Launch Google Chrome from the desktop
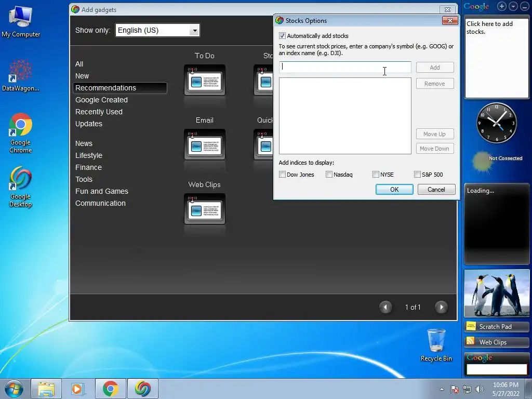 point(20,133)
